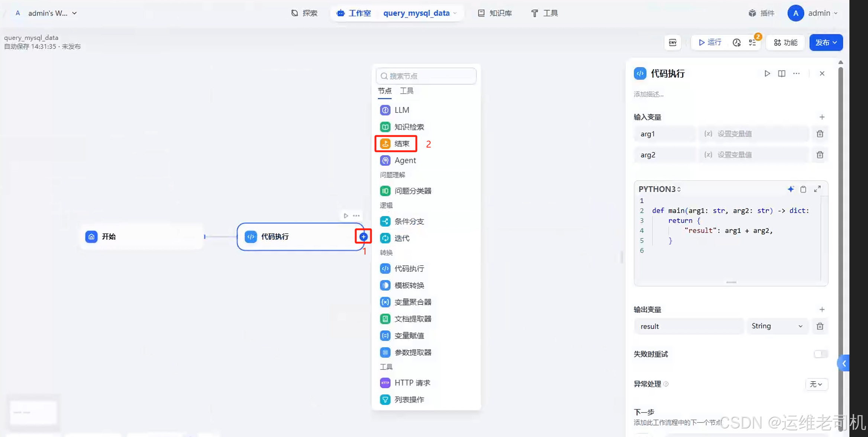The width and height of the screenshot is (868, 437).
Task: Open the String type dropdown for result
Action: click(777, 326)
